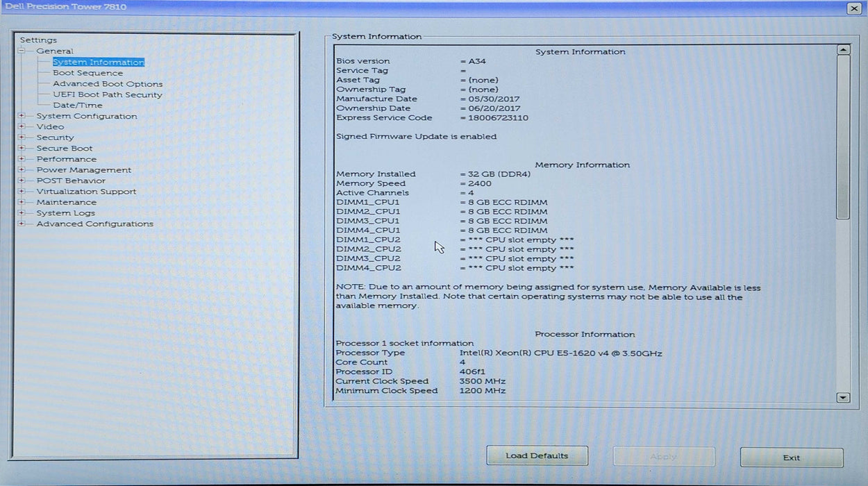
Task: Expand the Maintenance node
Action: click(x=22, y=202)
